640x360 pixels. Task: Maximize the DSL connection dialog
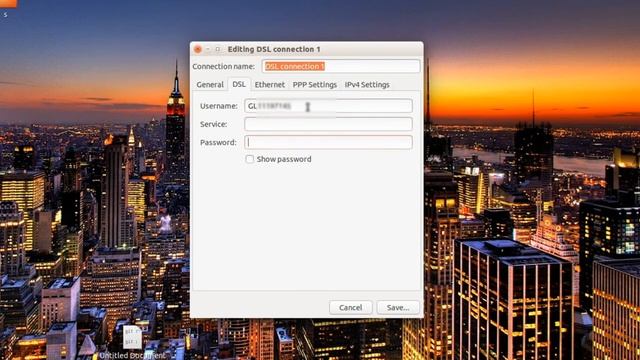218,49
